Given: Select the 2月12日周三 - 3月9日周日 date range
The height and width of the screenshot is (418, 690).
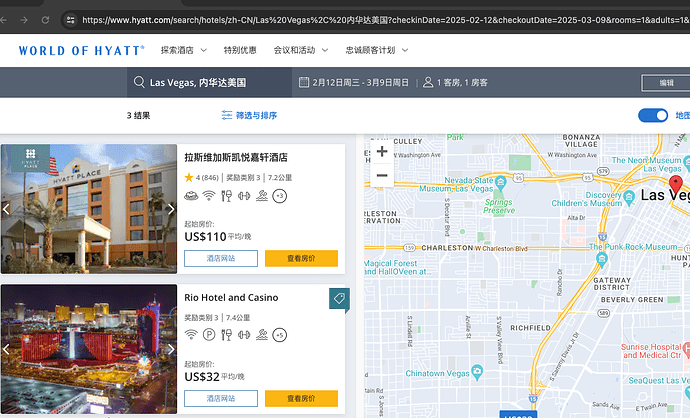Looking at the screenshot, I should pos(360,82).
